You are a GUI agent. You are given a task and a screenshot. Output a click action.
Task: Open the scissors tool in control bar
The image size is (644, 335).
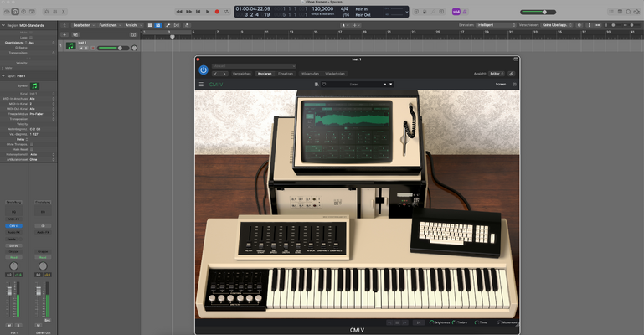pos(64,12)
